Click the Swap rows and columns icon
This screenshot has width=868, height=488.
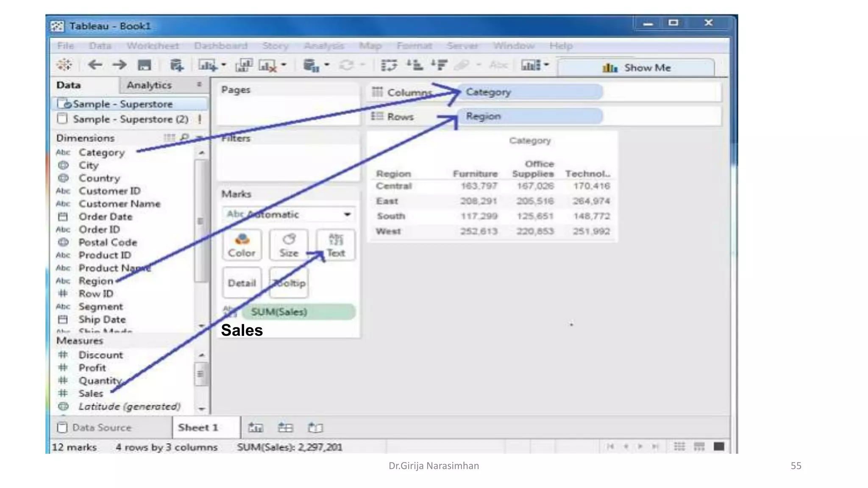click(x=389, y=65)
